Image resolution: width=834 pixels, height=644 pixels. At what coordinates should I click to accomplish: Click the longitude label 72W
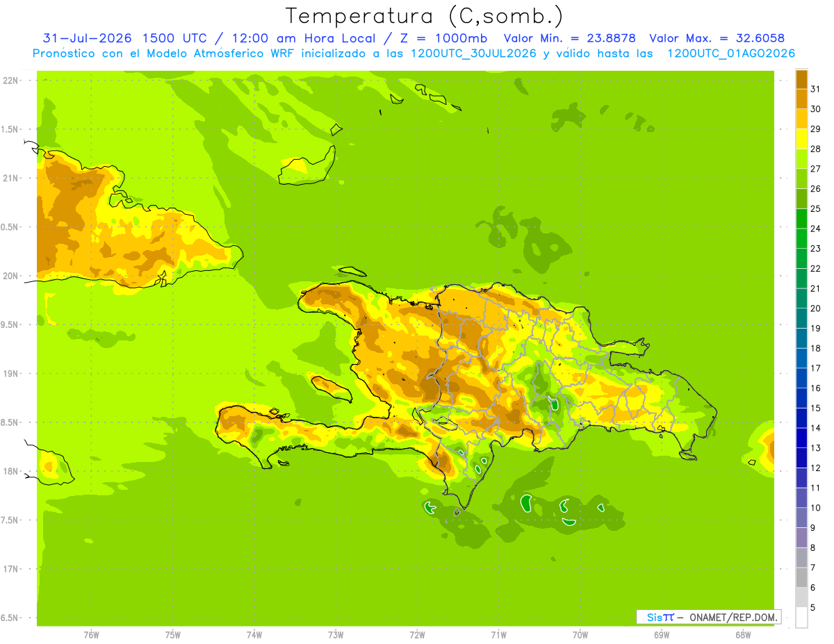pyautogui.click(x=417, y=635)
